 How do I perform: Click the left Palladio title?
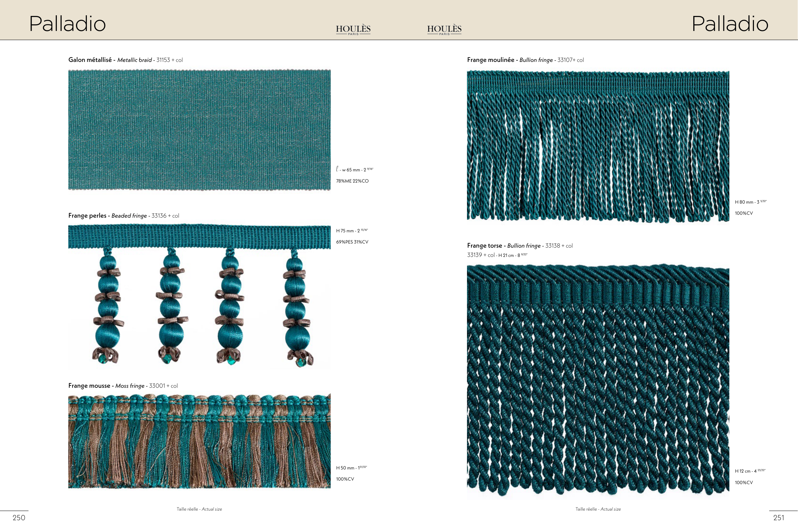68,24
